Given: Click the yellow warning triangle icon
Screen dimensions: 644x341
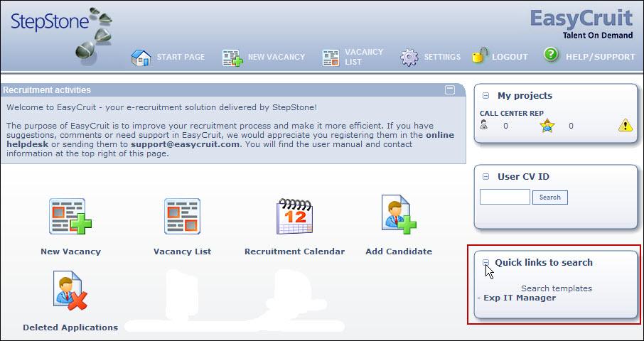Looking at the screenshot, I should pyautogui.click(x=625, y=125).
